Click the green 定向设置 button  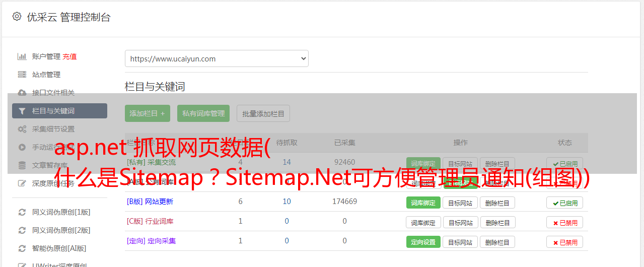423,242
